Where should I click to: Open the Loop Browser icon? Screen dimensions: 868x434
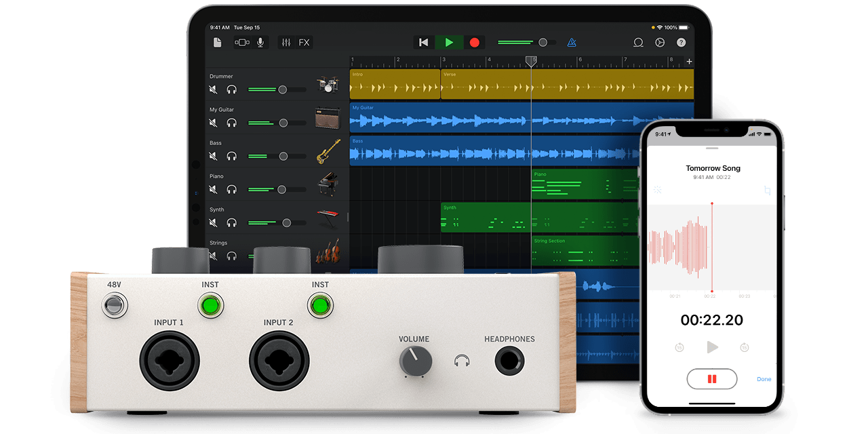point(638,42)
